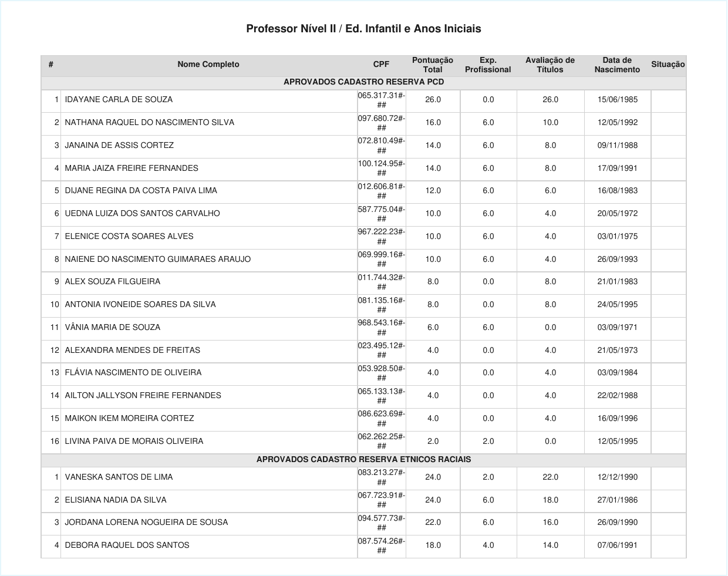Click the 'Situação' column header
This screenshot has width=728, height=576.
click(668, 65)
